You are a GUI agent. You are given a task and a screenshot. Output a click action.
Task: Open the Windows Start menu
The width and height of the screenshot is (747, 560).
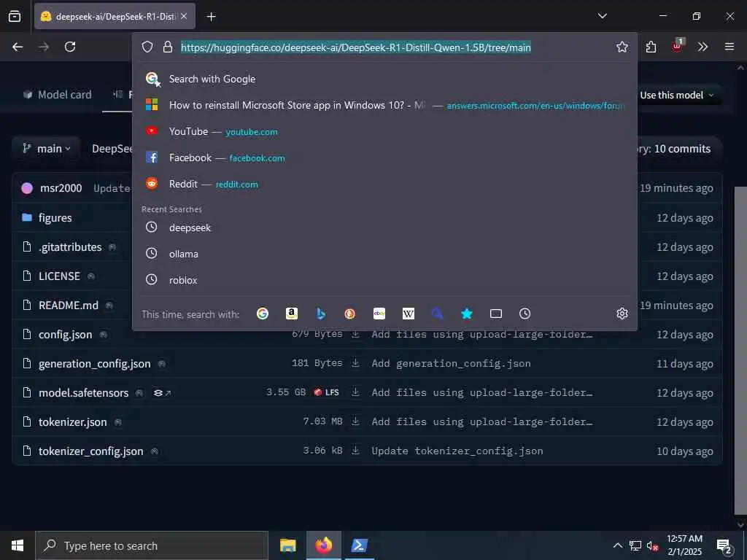(18, 545)
